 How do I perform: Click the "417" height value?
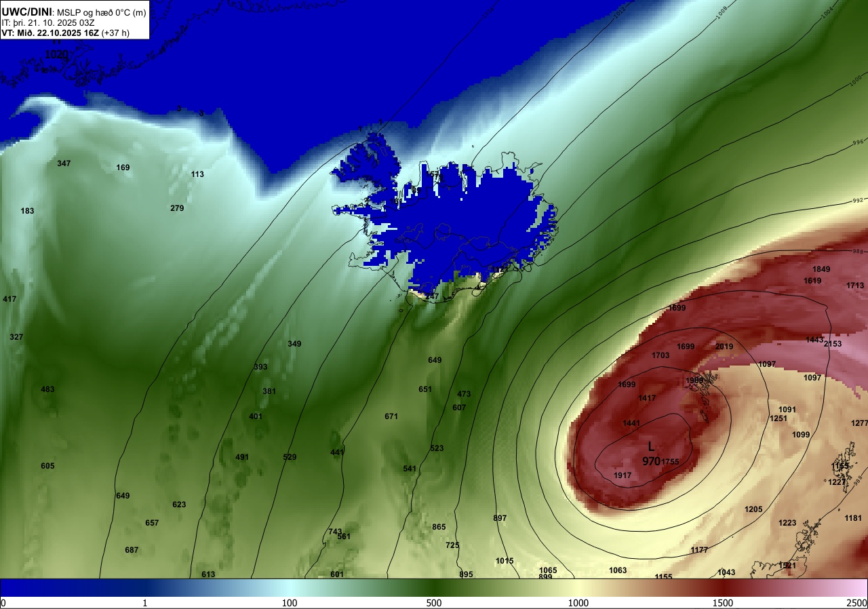tap(9, 299)
